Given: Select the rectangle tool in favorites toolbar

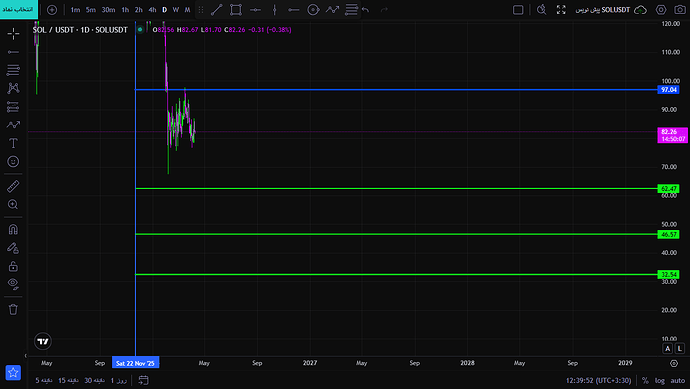Looking at the screenshot, I should (236, 10).
